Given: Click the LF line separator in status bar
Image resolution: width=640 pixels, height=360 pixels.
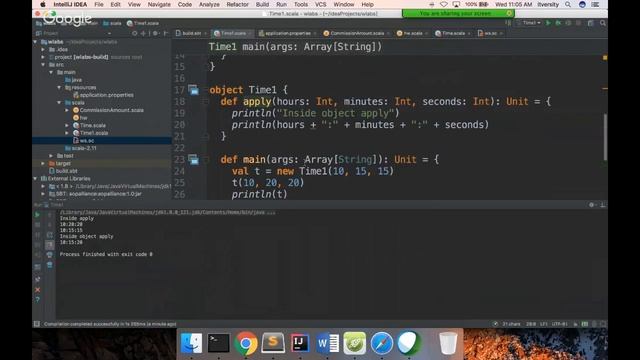Looking at the screenshot, I should click(543, 324).
